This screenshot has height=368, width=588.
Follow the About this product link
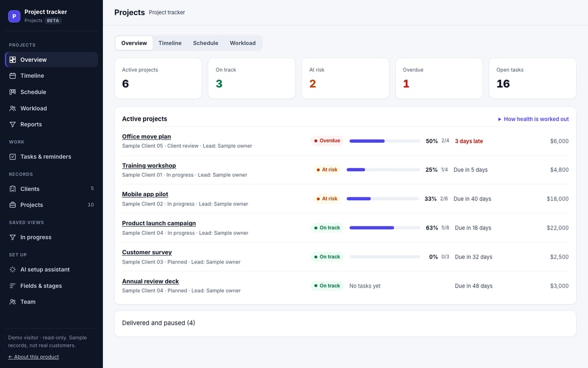pyautogui.click(x=33, y=357)
